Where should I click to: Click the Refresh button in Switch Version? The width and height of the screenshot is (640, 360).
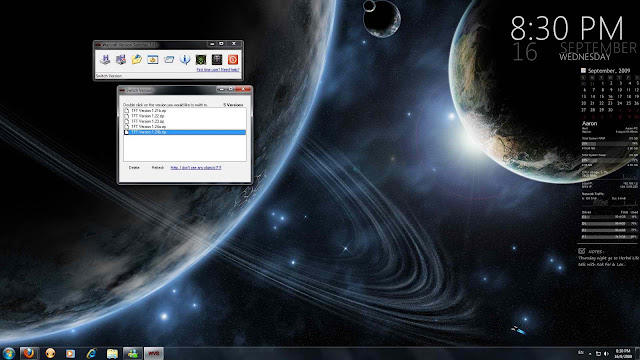click(158, 167)
